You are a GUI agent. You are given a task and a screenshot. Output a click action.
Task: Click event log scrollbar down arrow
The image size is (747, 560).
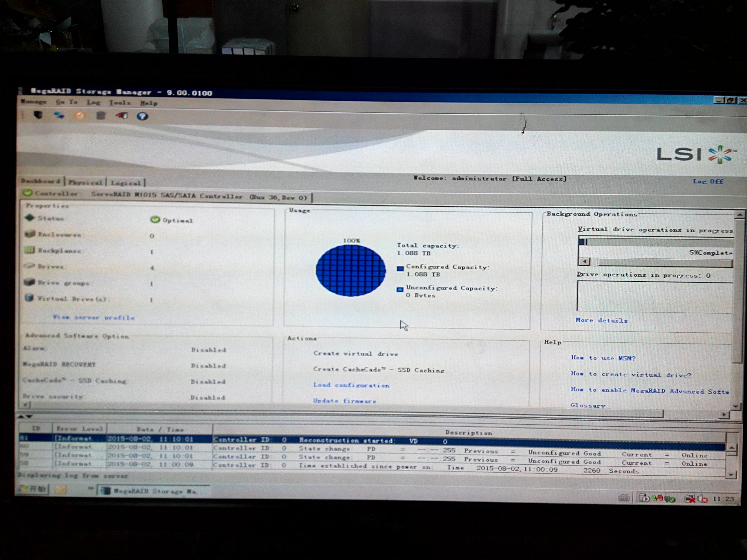tap(731, 475)
